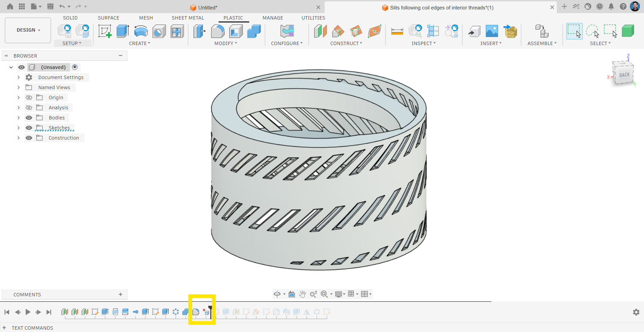The width and height of the screenshot is (644, 332).
Task: Open timeline settings gear
Action: tap(636, 312)
